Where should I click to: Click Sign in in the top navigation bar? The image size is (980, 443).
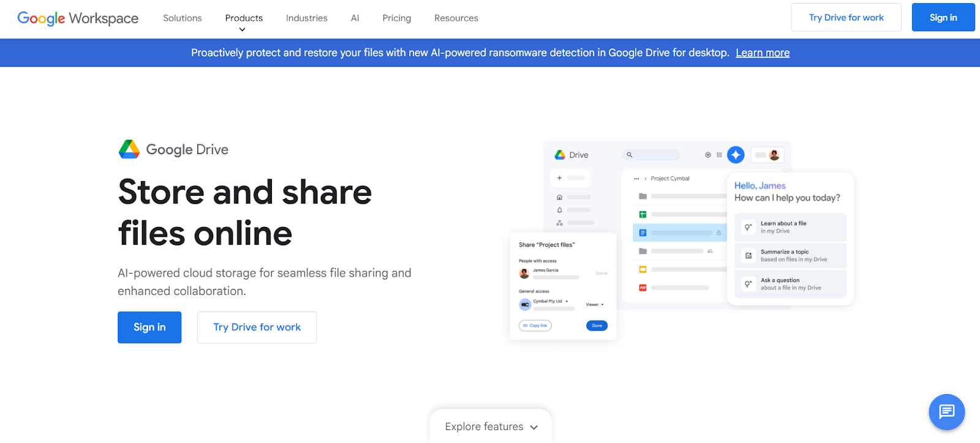click(943, 17)
